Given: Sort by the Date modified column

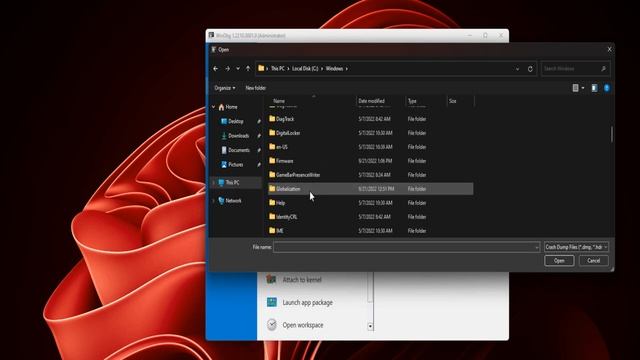Looking at the screenshot, I should tap(371, 101).
